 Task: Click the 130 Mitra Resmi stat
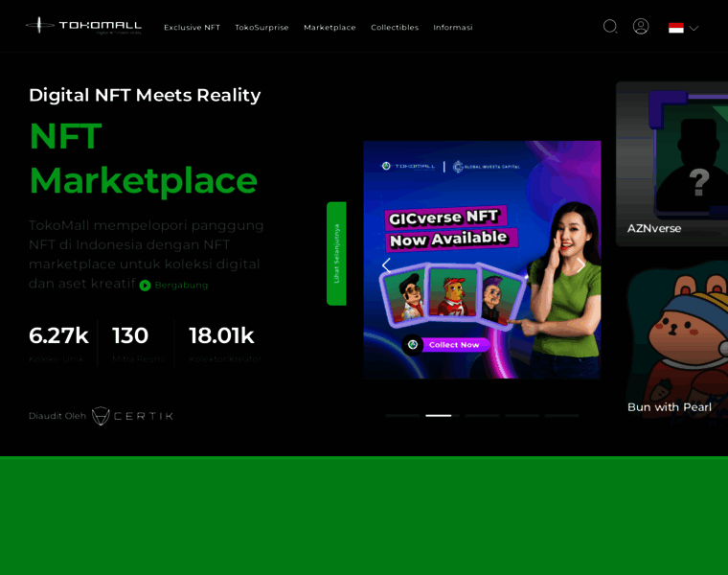(x=138, y=343)
